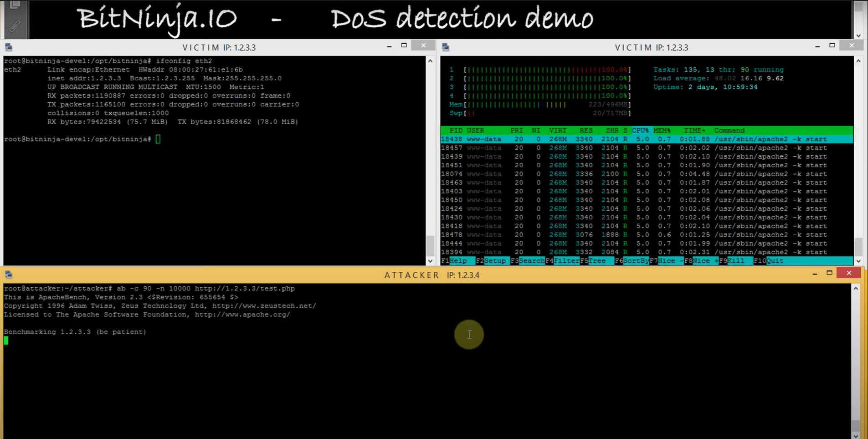Click the "Tasks: 135, 13 thr; 90 running" text
The image size is (868, 439).
(x=719, y=70)
